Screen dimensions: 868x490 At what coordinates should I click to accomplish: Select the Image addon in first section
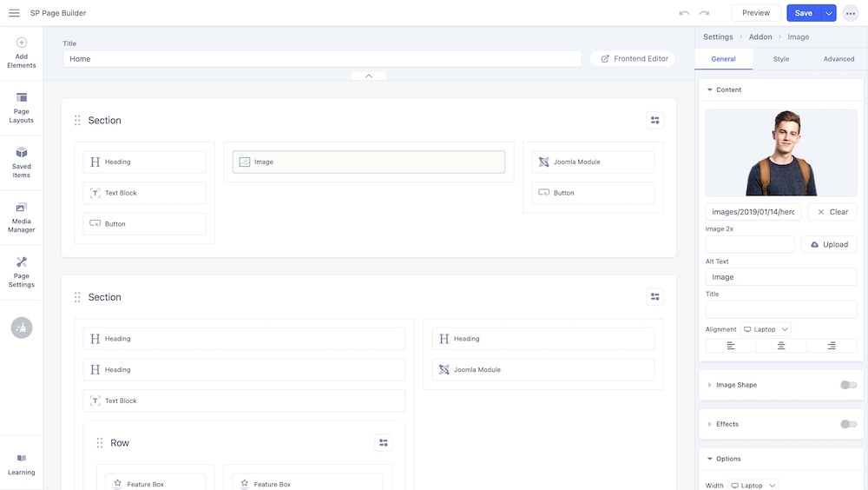pyautogui.click(x=369, y=162)
